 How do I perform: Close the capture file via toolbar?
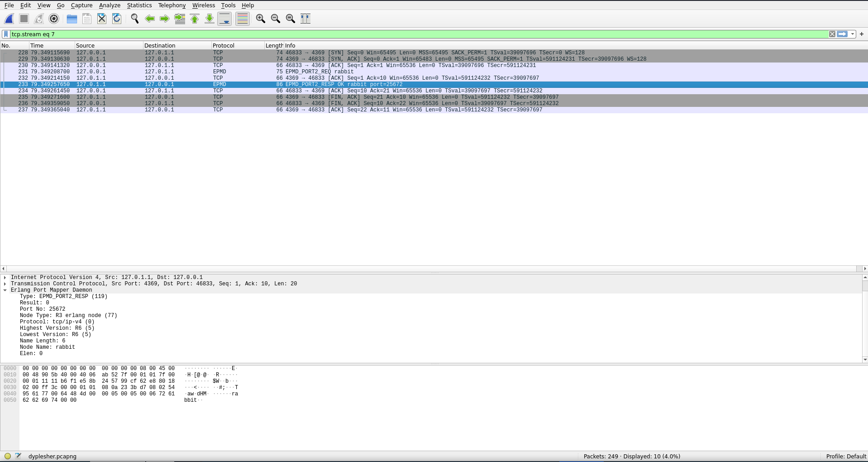102,19
